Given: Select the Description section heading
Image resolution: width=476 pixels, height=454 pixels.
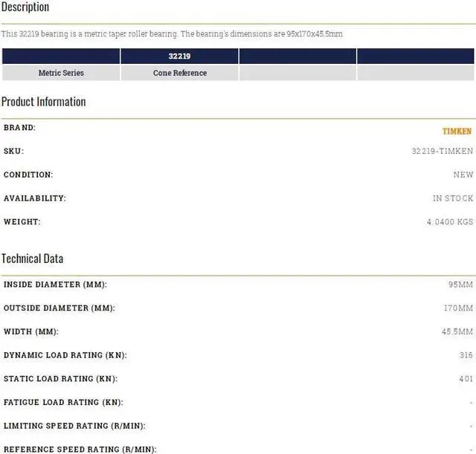Looking at the screenshot, I should tap(25, 7).
